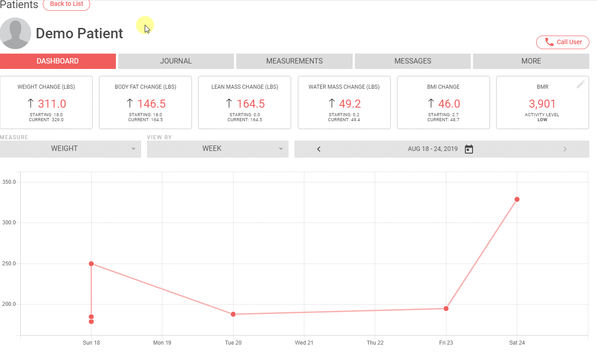Open the More tab

coord(531,61)
